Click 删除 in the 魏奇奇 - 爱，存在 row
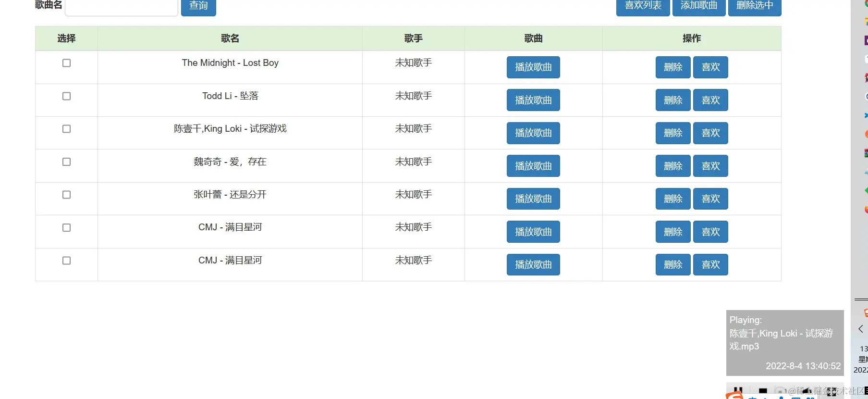This screenshot has width=868, height=399. tap(673, 166)
